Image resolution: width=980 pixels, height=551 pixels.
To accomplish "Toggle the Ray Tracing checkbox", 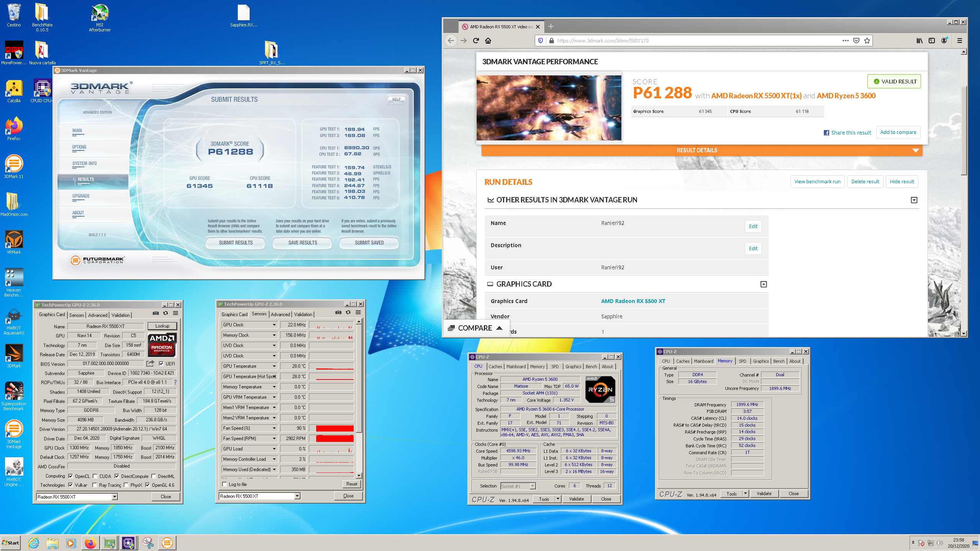I will click(x=95, y=485).
